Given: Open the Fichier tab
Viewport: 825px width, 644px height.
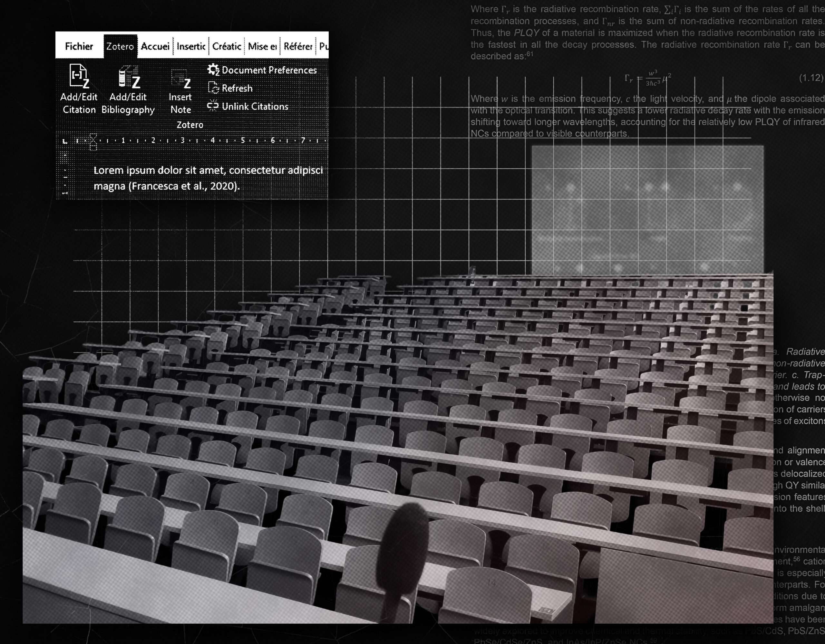Looking at the screenshot, I should (x=79, y=46).
